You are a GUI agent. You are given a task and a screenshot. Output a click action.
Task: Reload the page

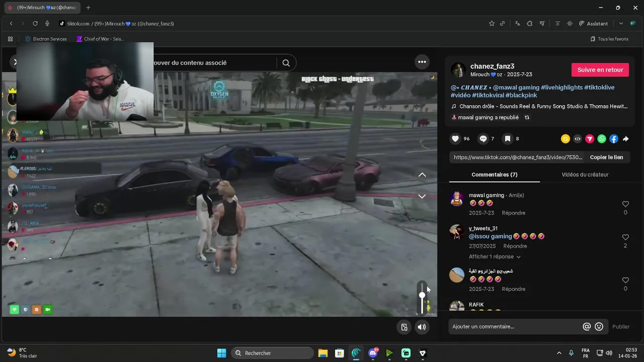[35, 24]
